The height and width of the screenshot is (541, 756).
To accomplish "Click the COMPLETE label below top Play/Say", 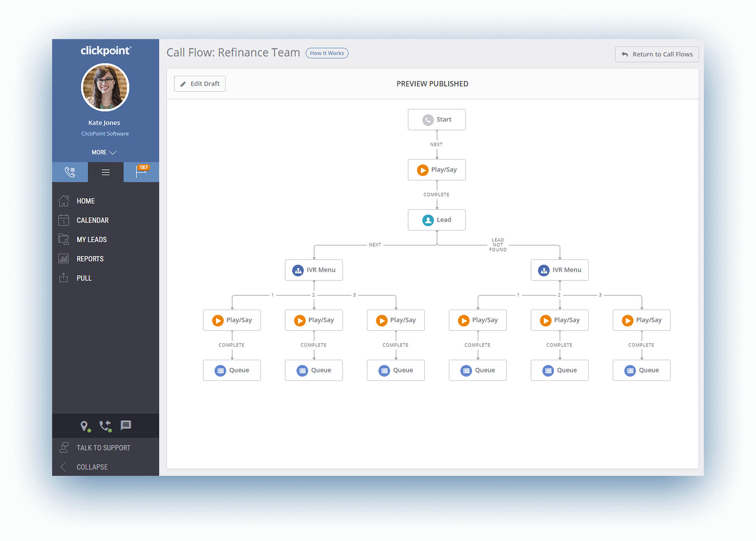I will (x=436, y=195).
